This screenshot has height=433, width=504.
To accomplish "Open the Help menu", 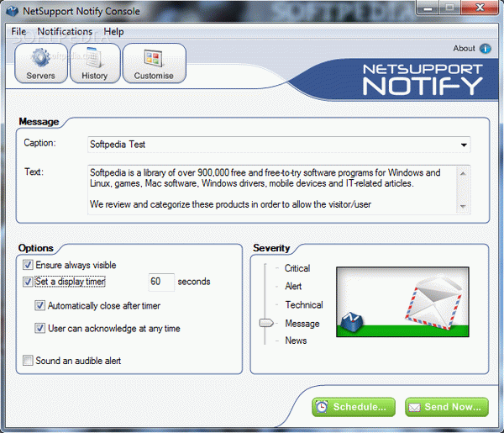I will tap(113, 31).
